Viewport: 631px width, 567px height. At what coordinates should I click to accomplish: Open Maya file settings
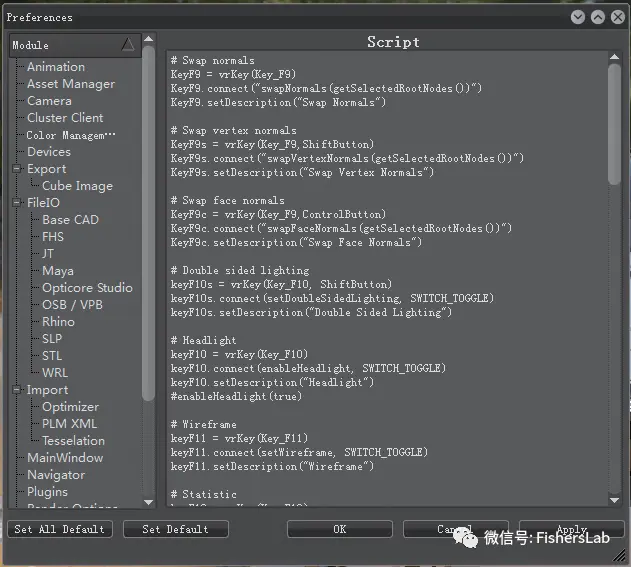(x=58, y=270)
